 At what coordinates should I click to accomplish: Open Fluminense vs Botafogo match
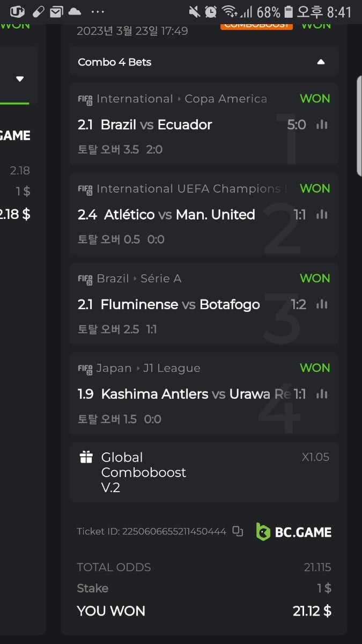point(180,305)
